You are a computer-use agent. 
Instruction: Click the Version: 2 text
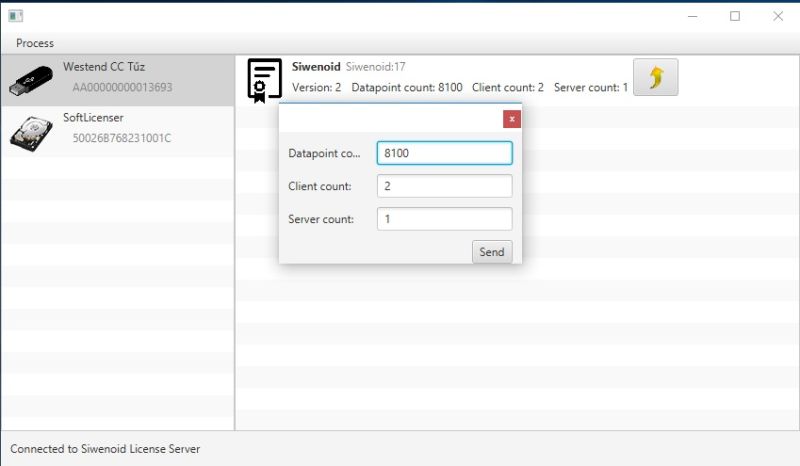pyautogui.click(x=316, y=88)
